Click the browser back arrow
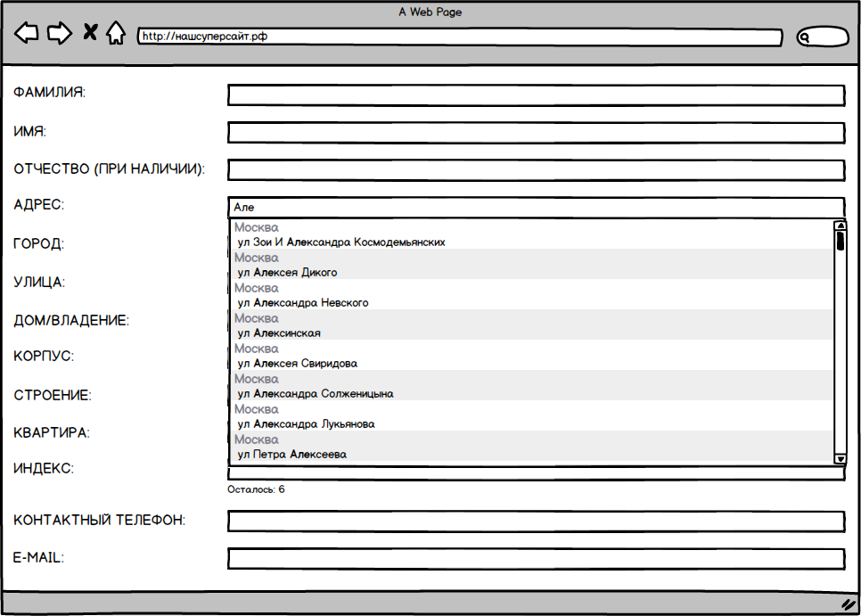 pos(27,33)
